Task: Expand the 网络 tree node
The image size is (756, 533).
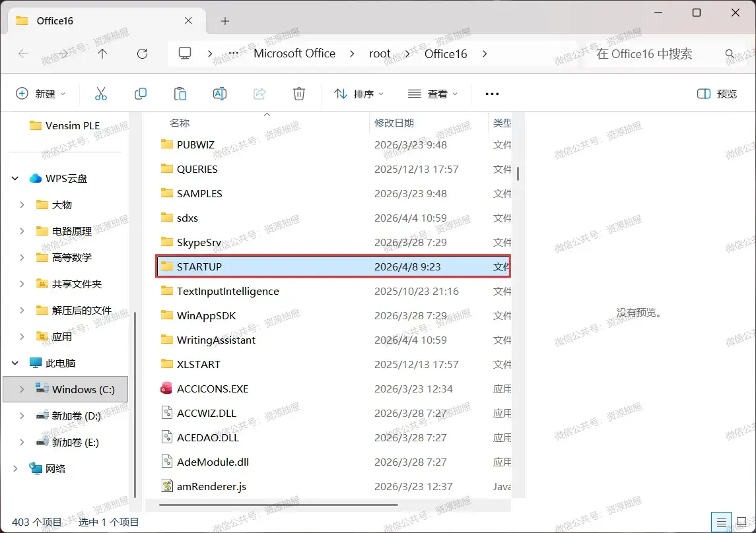Action: tap(15, 468)
